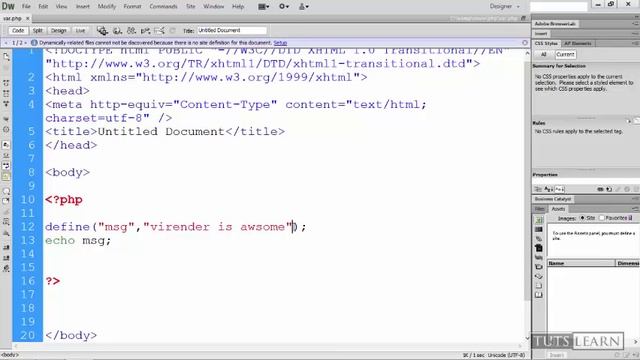Switch CSS Styles to Current mode
This screenshot has width=640, height=360.
pos(565,54)
